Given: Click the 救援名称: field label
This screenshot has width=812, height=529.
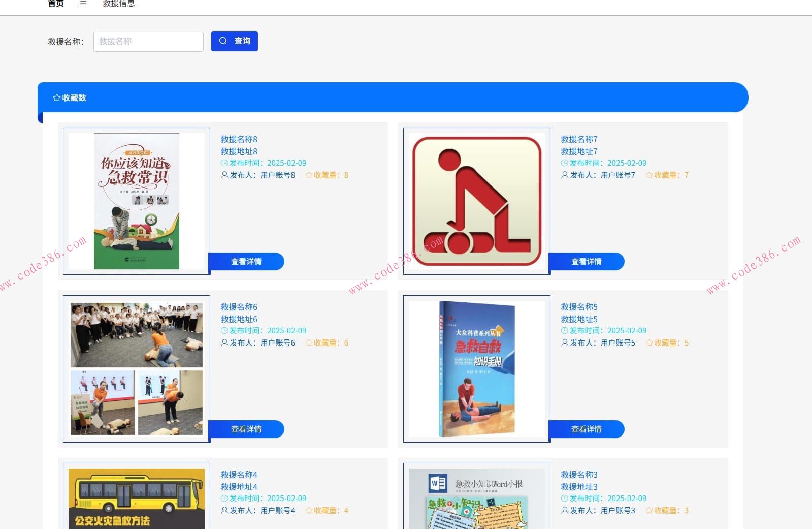Looking at the screenshot, I should coord(66,42).
